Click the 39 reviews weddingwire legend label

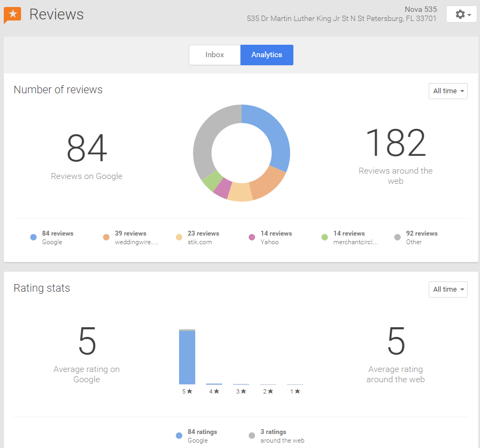click(x=131, y=233)
